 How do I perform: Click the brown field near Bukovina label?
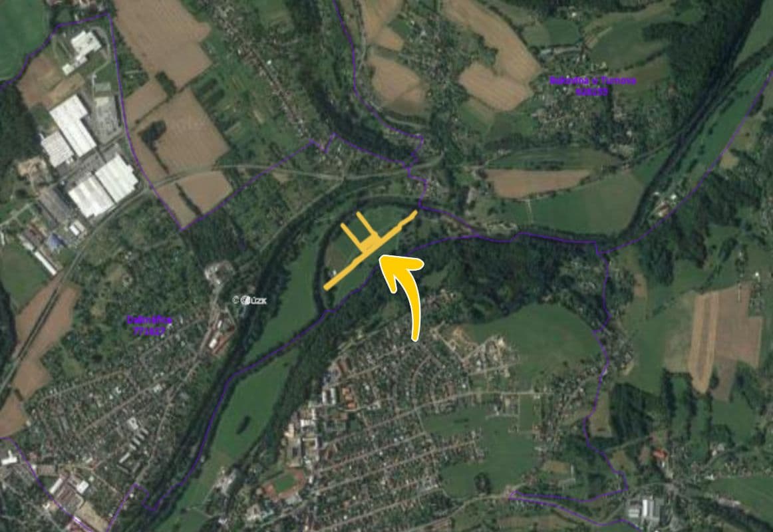(x=494, y=87)
